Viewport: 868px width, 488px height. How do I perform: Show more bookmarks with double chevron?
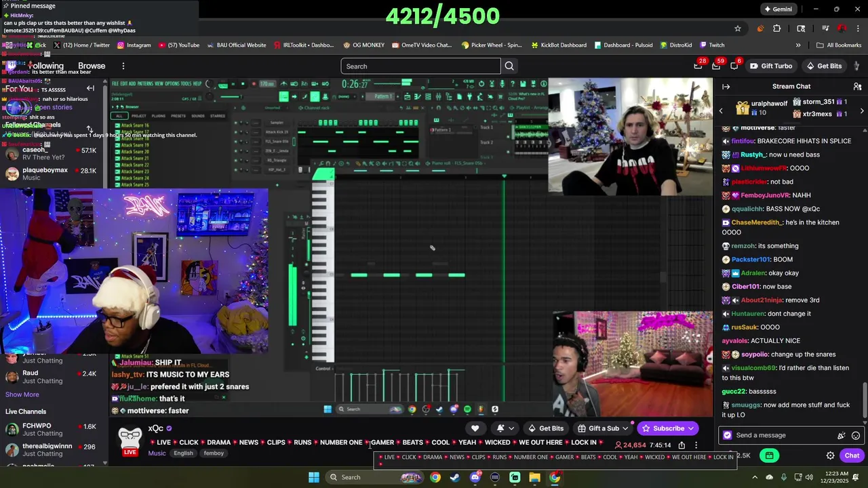pos(798,45)
